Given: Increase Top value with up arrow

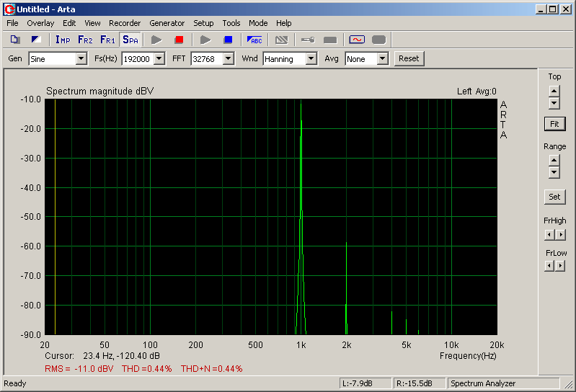Looking at the screenshot, I should coord(554,91).
